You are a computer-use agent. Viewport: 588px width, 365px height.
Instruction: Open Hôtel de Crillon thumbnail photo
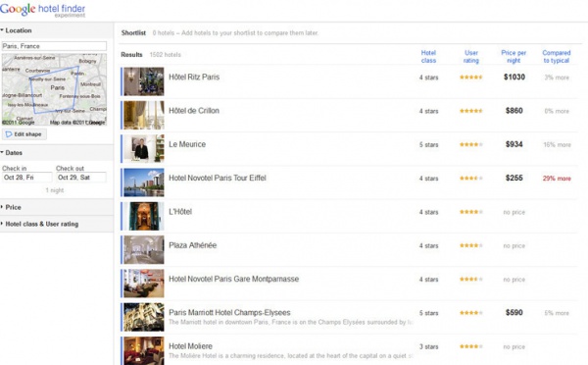pos(144,115)
